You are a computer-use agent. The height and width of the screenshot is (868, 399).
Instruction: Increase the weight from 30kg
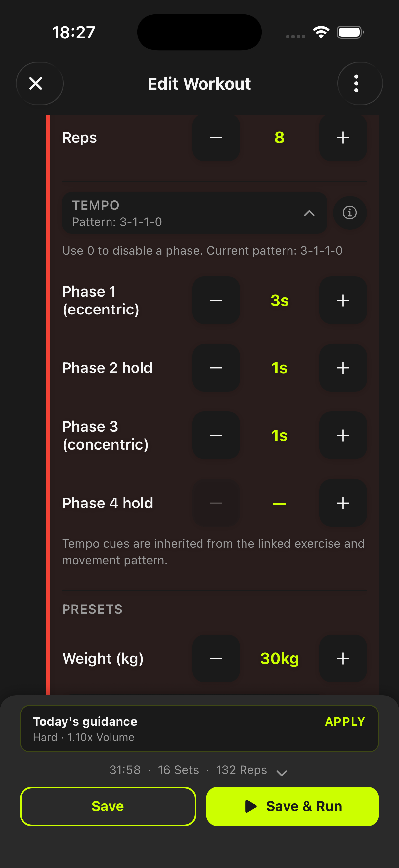point(342,658)
